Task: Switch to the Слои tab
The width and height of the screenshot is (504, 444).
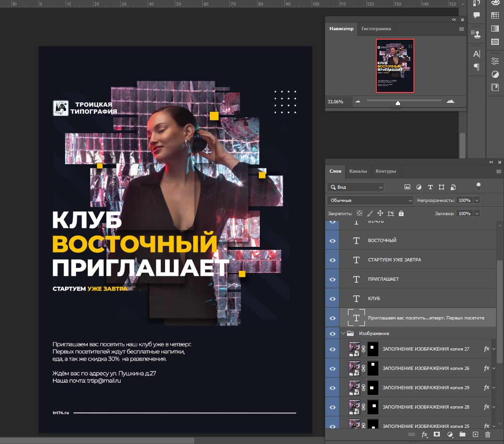Action: [x=335, y=171]
